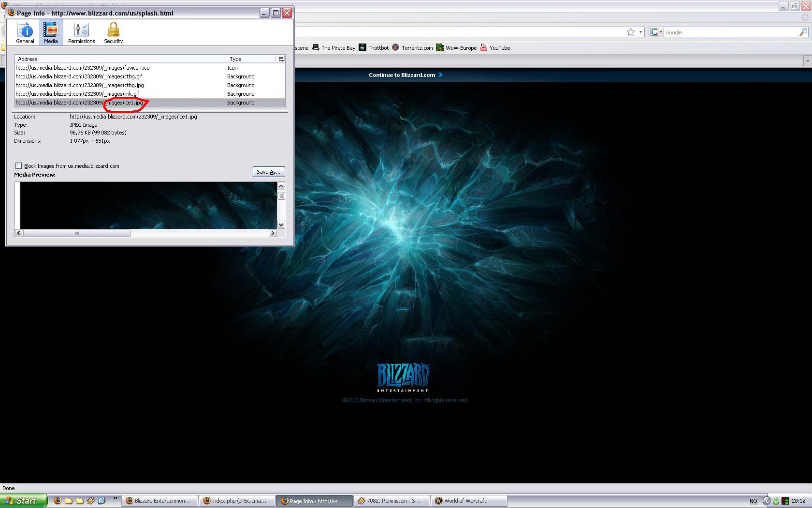Launch Winamp from the quick launch bar
This screenshot has width=812, height=508.
click(90, 501)
